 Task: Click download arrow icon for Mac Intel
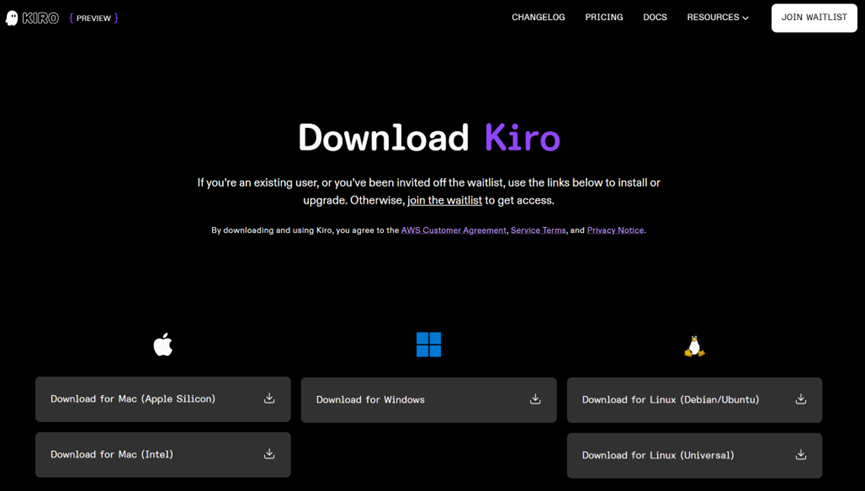(x=269, y=454)
